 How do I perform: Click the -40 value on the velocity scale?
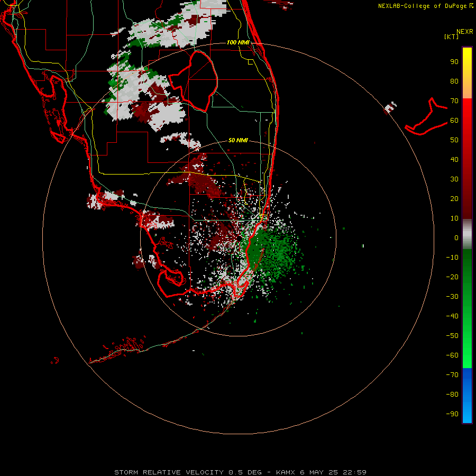point(452,316)
